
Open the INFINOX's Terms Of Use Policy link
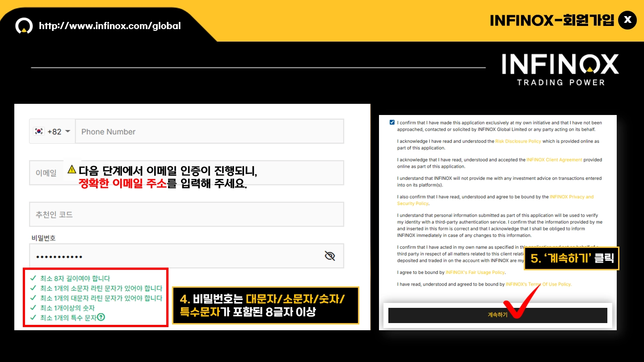point(539,284)
